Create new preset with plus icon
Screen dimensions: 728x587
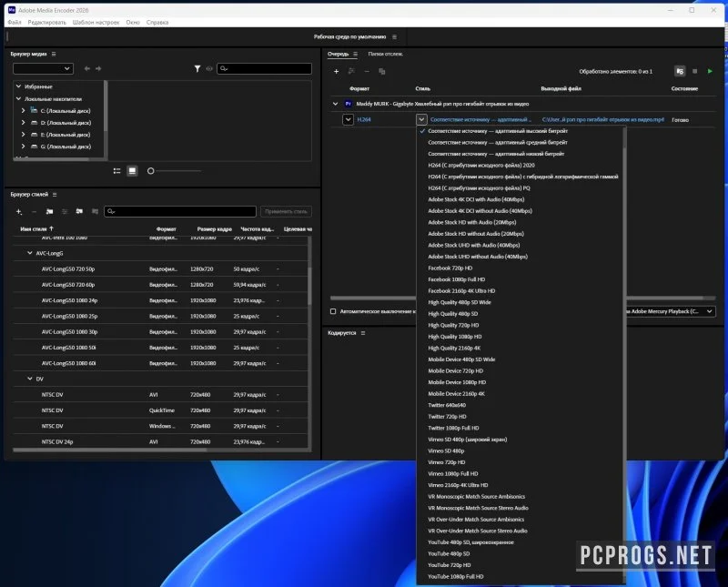point(19,212)
